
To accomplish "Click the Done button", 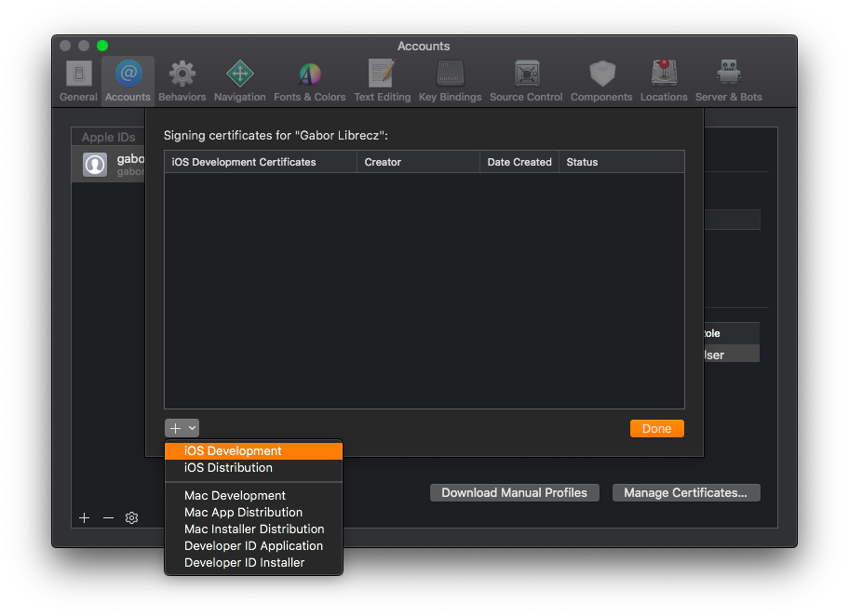I will (x=657, y=429).
